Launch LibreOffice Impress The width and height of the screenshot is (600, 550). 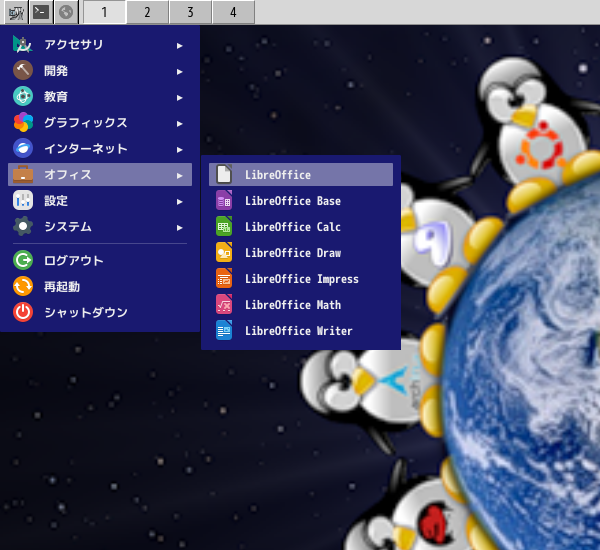click(x=301, y=279)
